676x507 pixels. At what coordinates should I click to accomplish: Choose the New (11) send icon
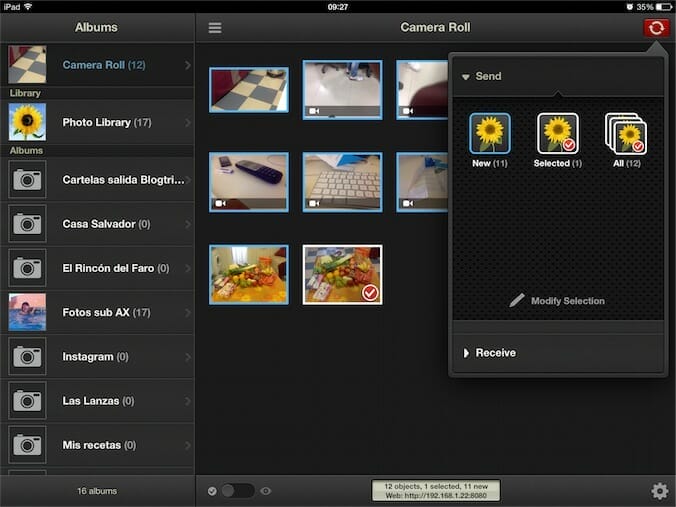(x=489, y=134)
